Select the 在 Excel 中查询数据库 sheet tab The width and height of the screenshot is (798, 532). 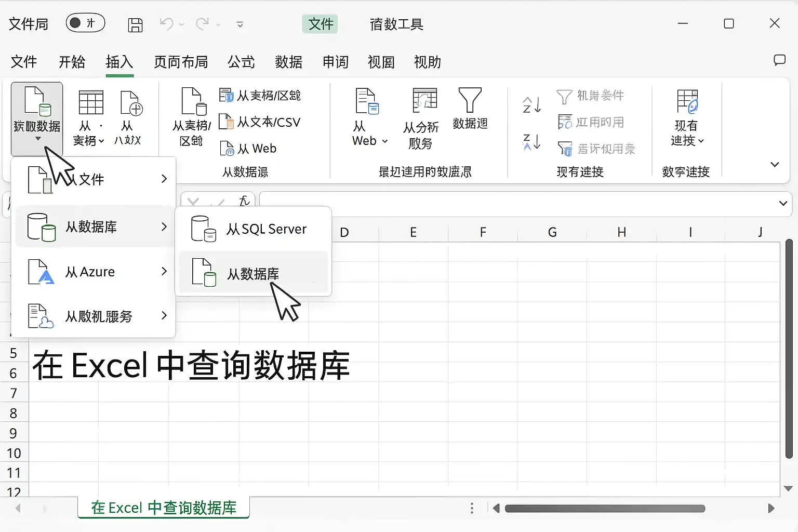click(x=164, y=508)
